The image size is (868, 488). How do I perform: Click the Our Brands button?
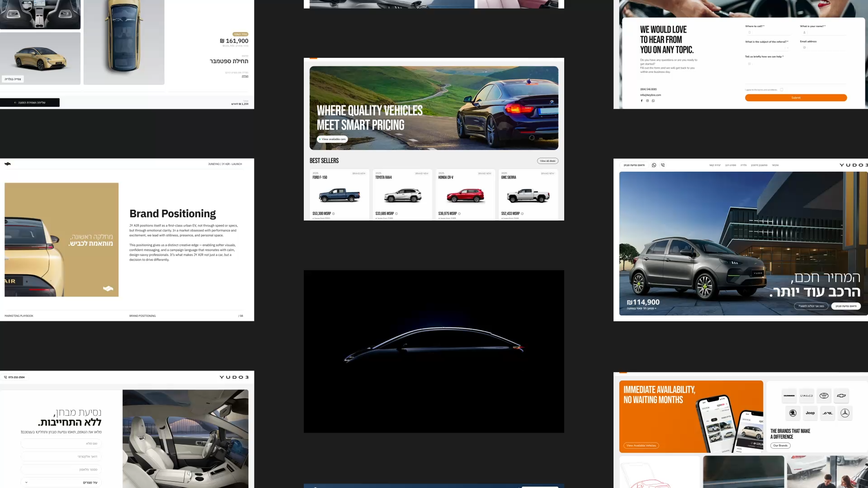(x=780, y=446)
